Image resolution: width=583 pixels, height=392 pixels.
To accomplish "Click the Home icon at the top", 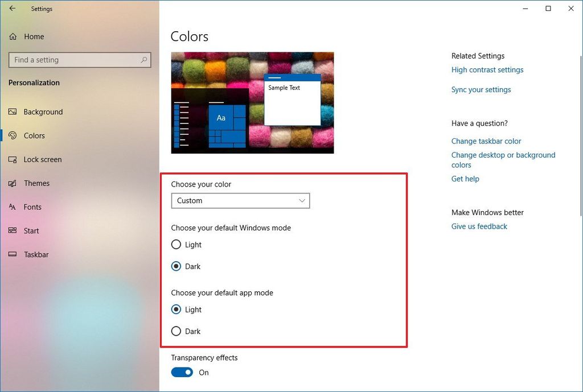I will (13, 36).
